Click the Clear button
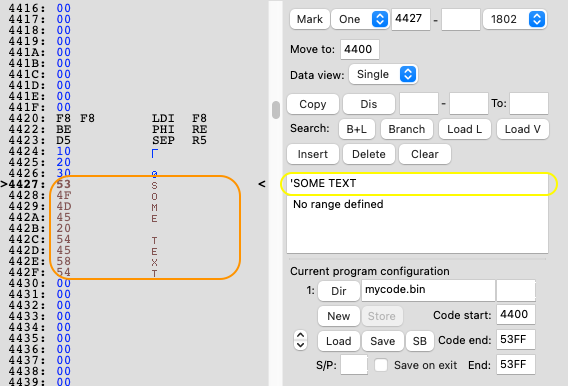Screen dimensions: 568x386 tap(425, 154)
